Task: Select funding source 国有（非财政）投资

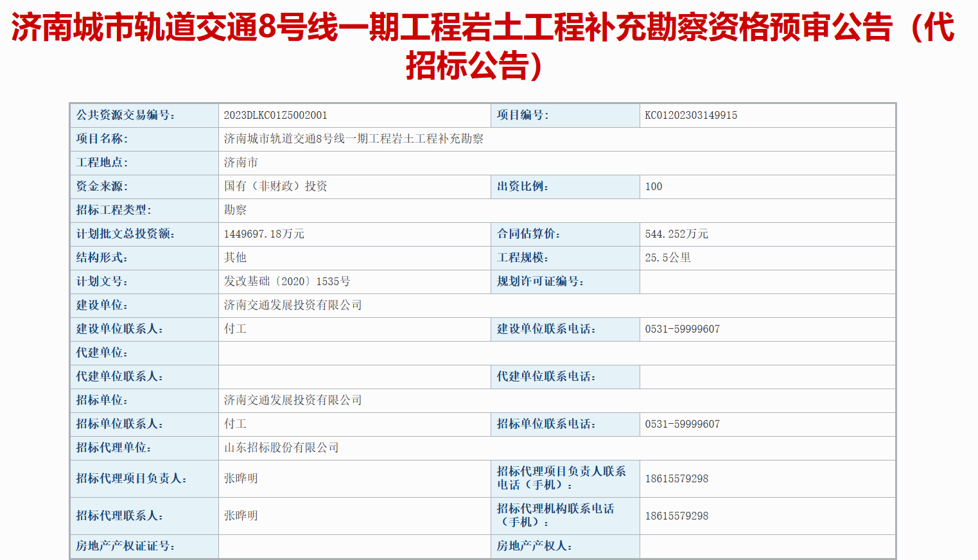Action: pyautogui.click(x=275, y=186)
